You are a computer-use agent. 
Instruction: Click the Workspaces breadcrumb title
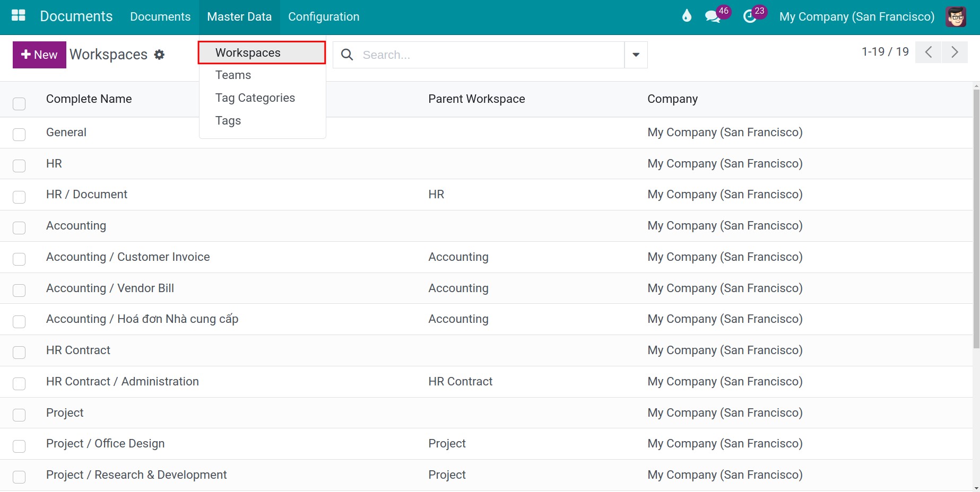pyautogui.click(x=108, y=55)
